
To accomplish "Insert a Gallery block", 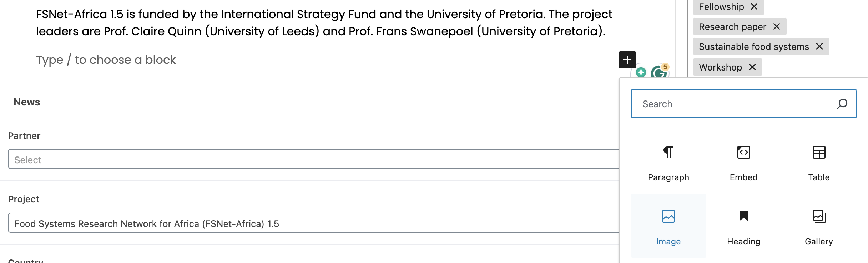I will (x=819, y=226).
